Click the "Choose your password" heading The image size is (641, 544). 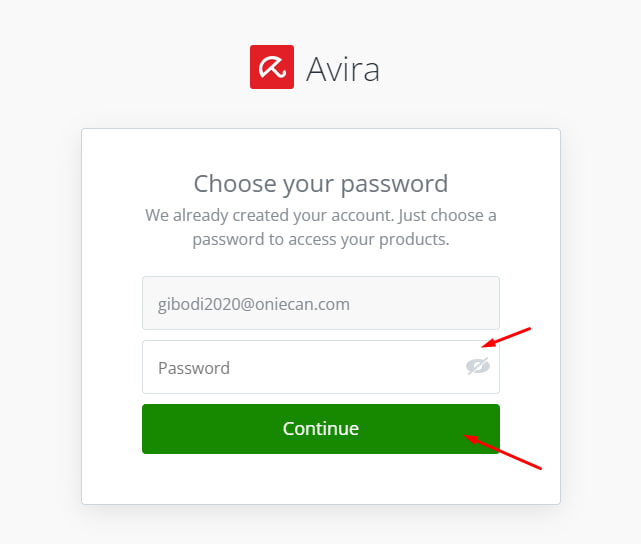[x=320, y=184]
